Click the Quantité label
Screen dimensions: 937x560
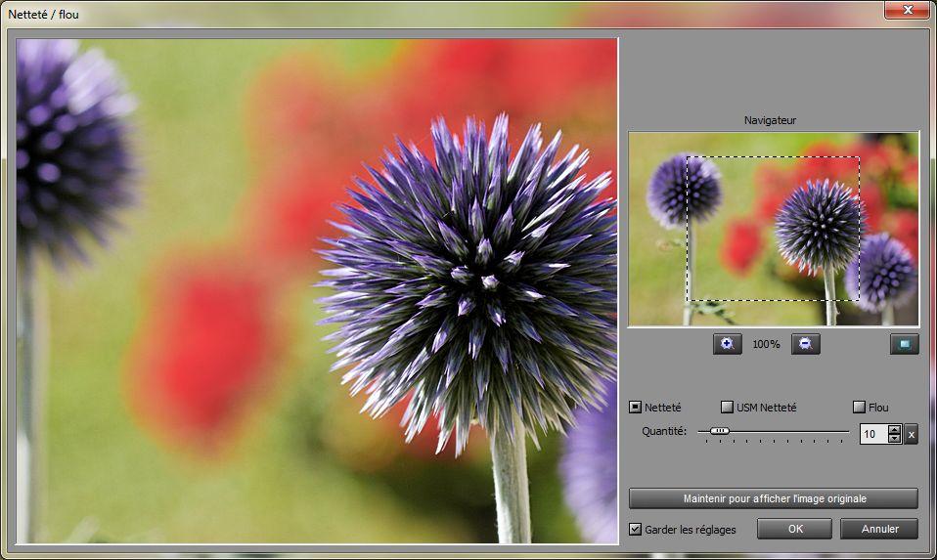(x=664, y=431)
